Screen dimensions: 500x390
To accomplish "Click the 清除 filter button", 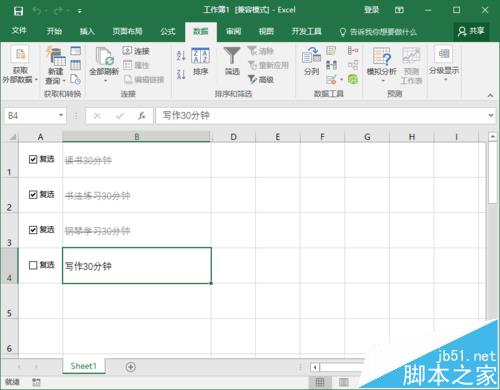I will point(261,51).
